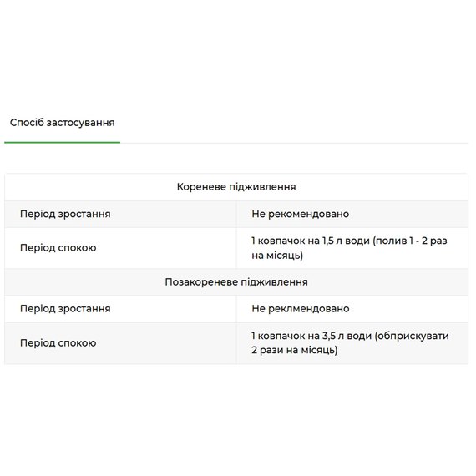
Task: Click the Не рекомендовано cell
Action: click(x=301, y=214)
